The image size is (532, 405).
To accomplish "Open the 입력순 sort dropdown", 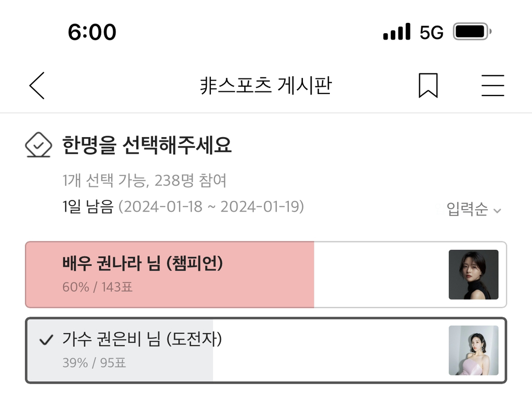I will [x=467, y=210].
